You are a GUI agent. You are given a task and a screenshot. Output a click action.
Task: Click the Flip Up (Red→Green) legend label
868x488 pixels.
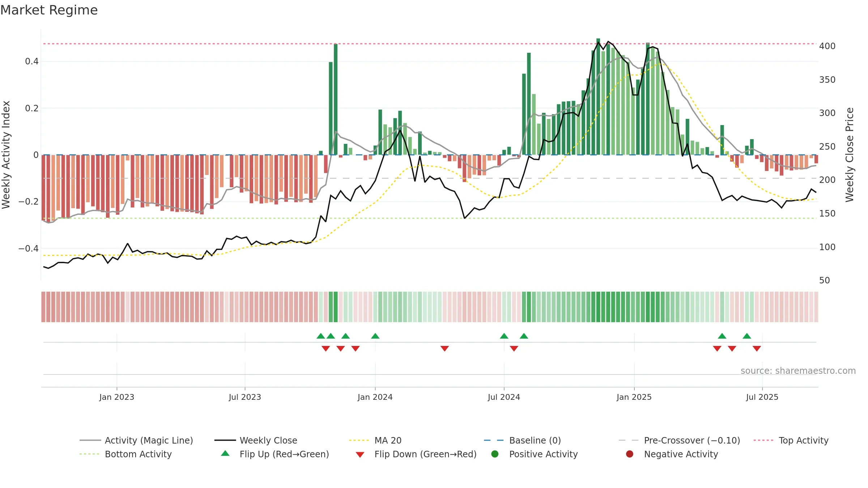pos(284,454)
